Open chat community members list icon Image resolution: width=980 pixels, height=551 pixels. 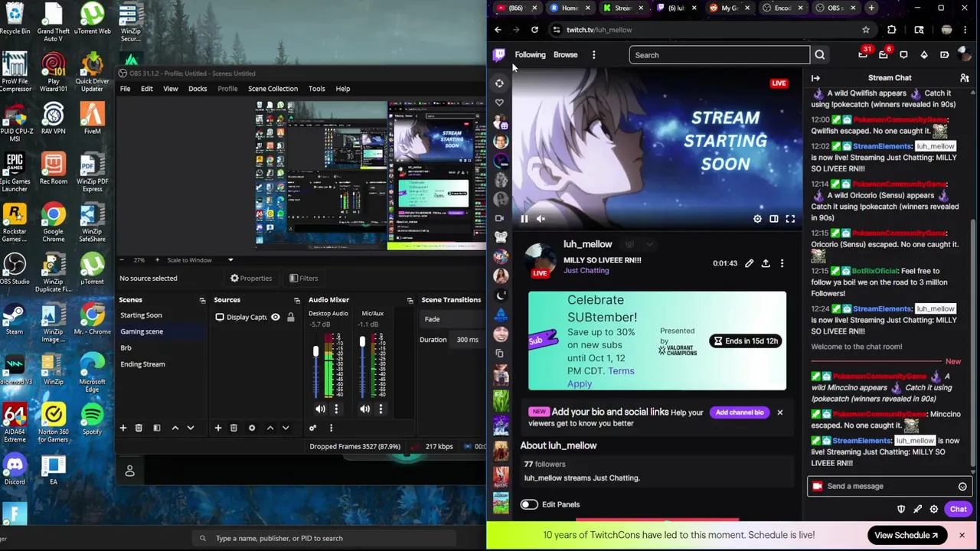pyautogui.click(x=964, y=78)
